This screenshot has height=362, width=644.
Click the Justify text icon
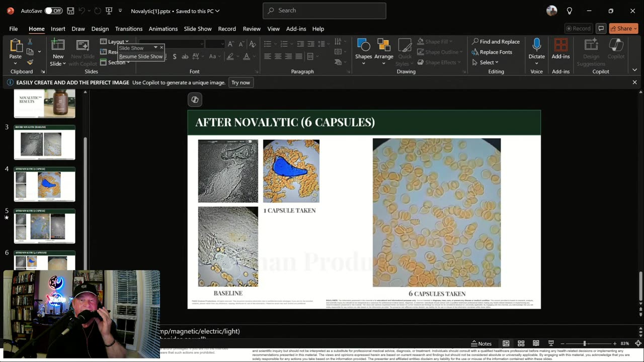click(x=299, y=56)
